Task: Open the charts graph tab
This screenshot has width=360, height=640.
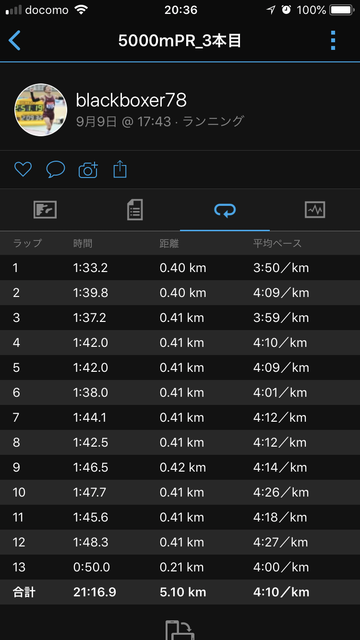Action: click(315, 210)
